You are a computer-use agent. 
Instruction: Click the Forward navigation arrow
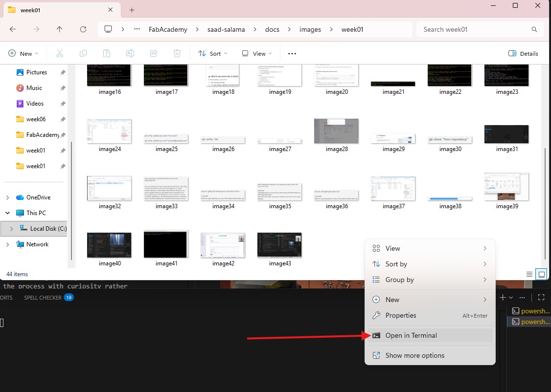(36, 29)
